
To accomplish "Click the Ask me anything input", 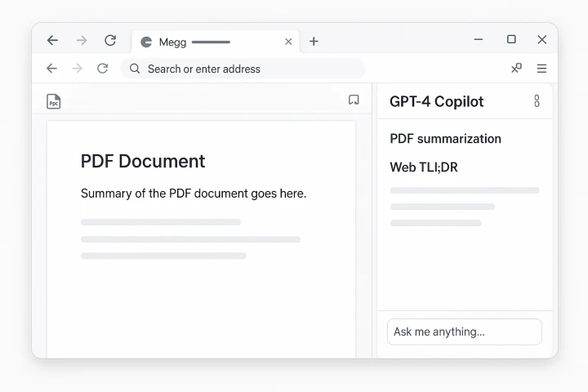I will click(x=465, y=332).
